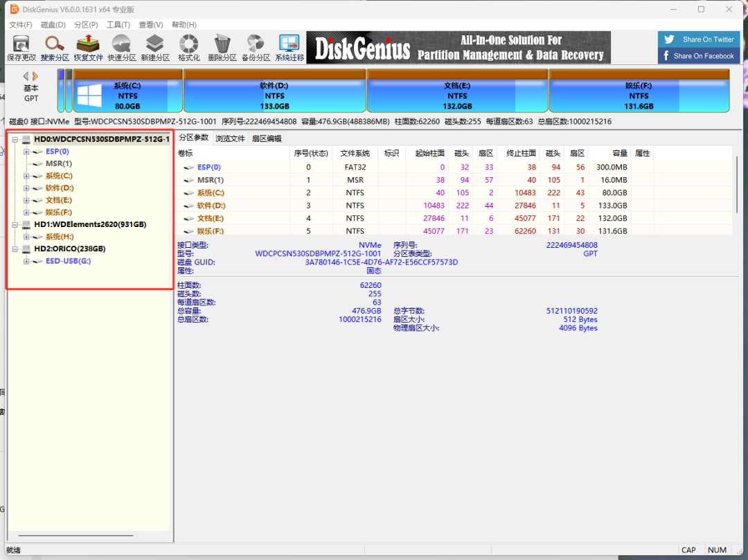The width and height of the screenshot is (748, 560).
Task: Click the tree panel horizontal scrollbar
Action: click(x=75, y=536)
